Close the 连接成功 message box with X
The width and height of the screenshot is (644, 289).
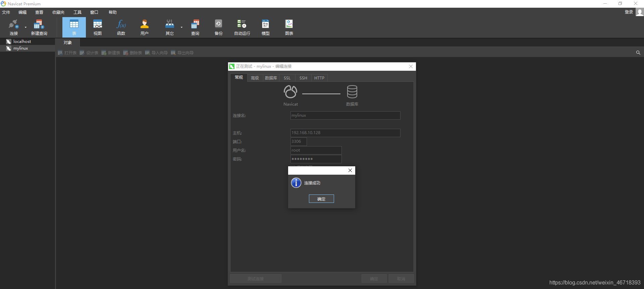(x=350, y=170)
